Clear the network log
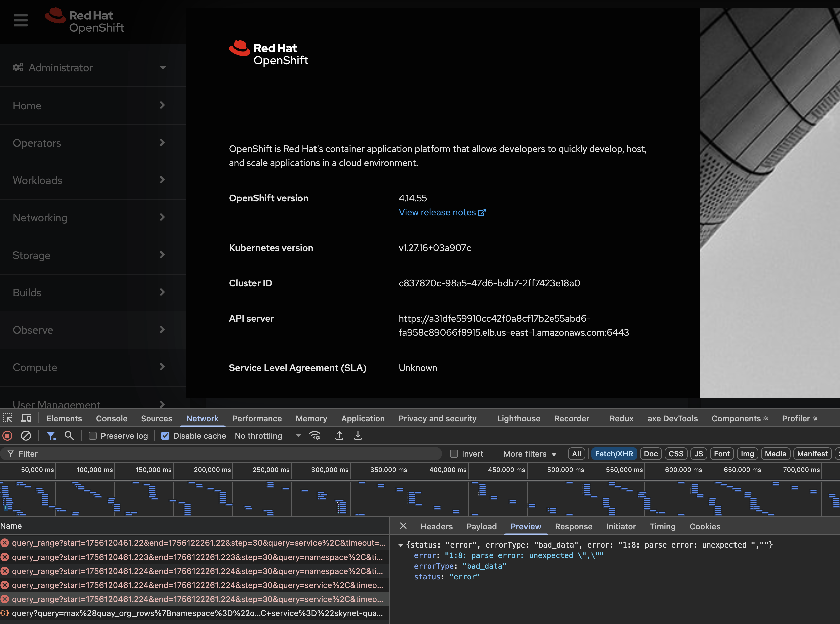This screenshot has width=840, height=624. coord(26,436)
